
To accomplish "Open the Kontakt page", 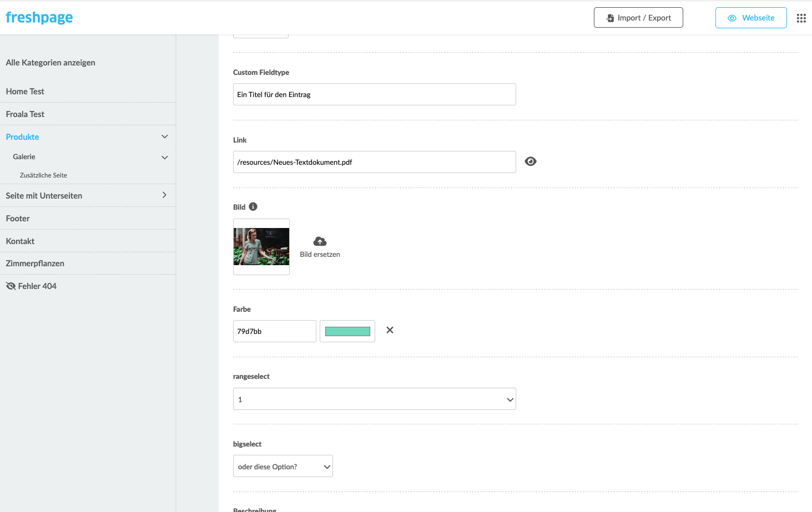I will point(20,241).
